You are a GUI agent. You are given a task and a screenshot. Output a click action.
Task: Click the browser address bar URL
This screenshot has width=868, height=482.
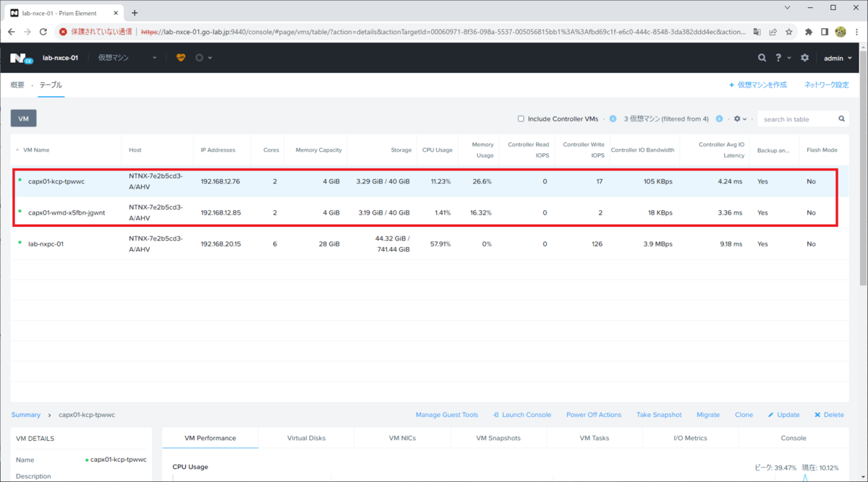pyautogui.click(x=443, y=32)
